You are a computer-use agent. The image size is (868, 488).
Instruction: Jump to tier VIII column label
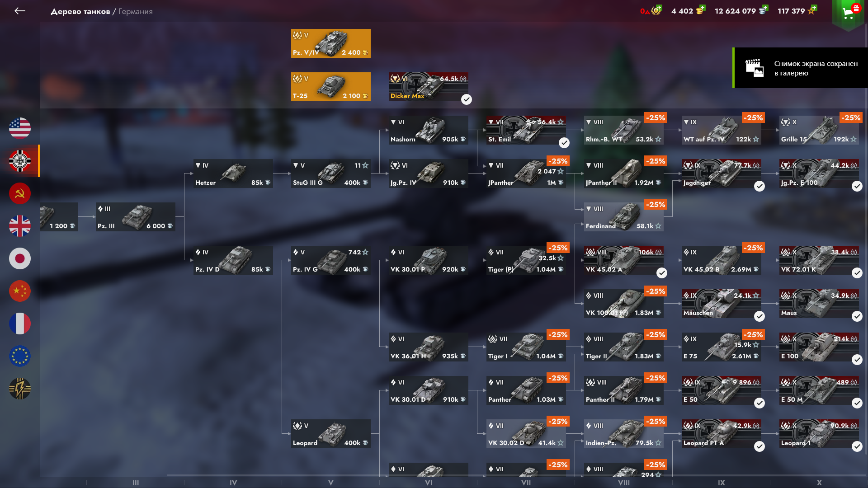pos(624,483)
